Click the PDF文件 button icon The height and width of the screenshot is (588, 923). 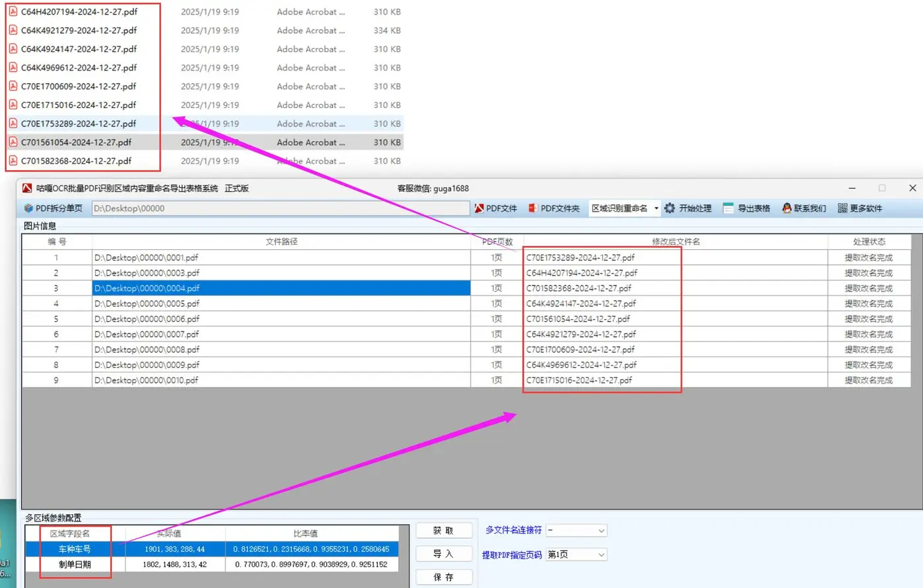[x=479, y=208]
